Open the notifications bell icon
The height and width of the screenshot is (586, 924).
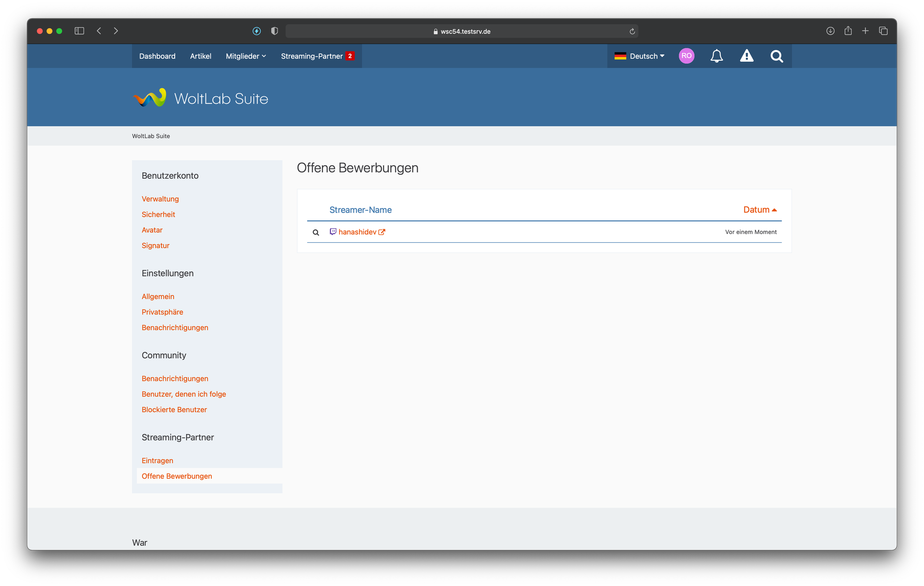pyautogui.click(x=717, y=56)
